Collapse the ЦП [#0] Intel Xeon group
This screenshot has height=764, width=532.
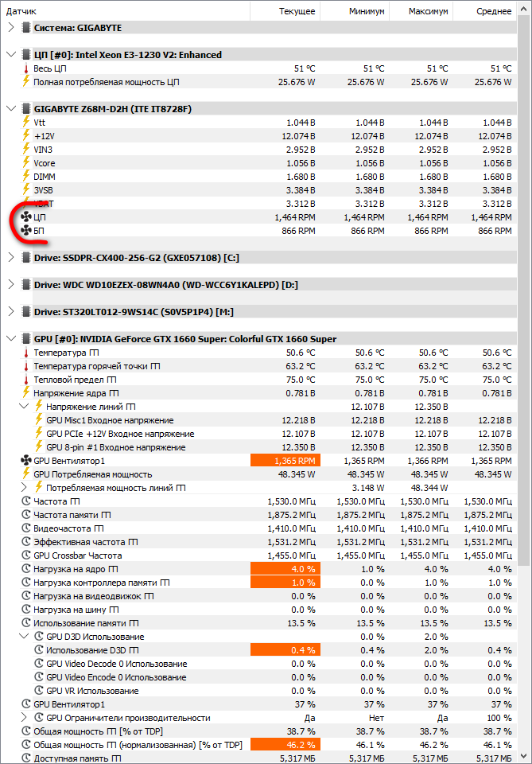11,55
